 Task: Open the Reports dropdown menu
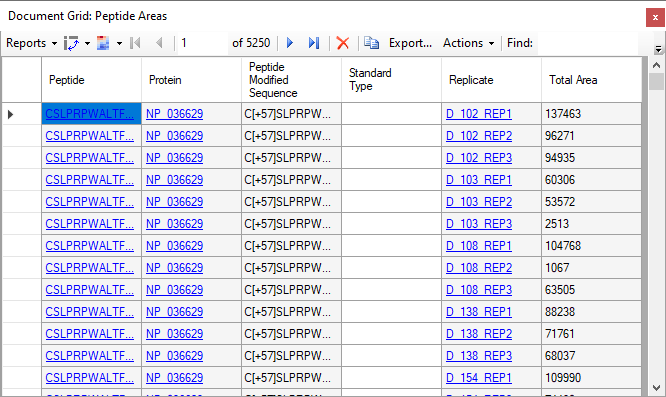[x=31, y=43]
